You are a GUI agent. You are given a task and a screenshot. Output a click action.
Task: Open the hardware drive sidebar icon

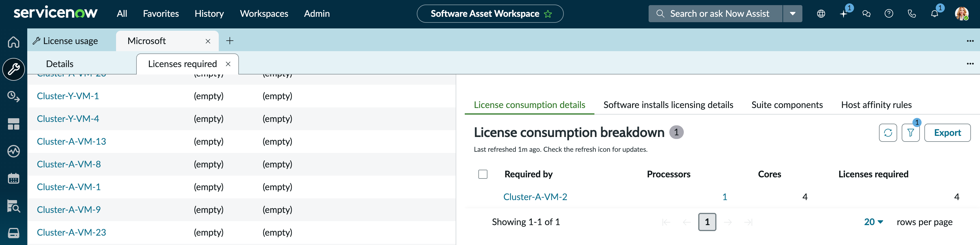pyautogui.click(x=14, y=233)
